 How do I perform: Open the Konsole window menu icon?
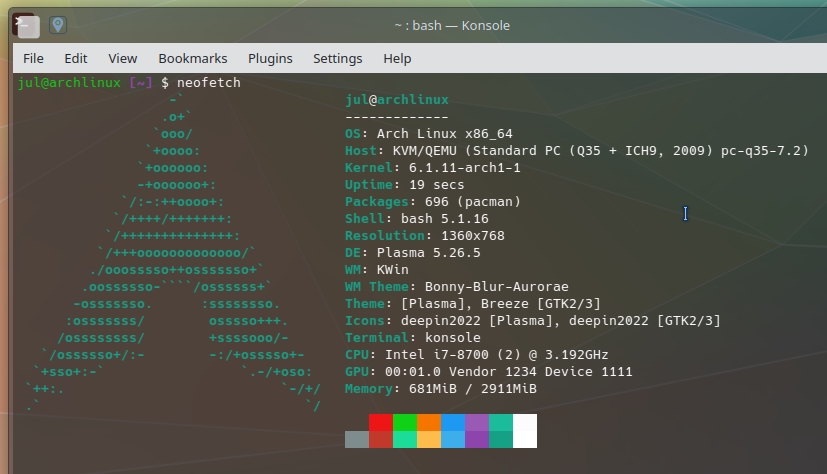click(27, 25)
